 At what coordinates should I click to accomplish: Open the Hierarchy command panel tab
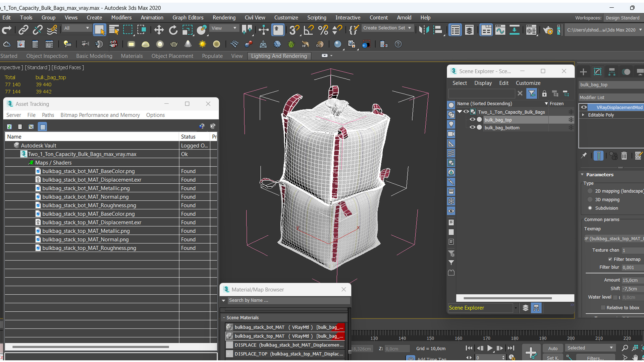612,72
